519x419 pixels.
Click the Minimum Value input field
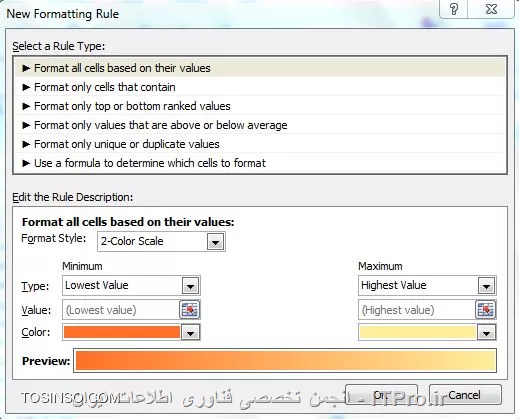pyautogui.click(x=121, y=310)
